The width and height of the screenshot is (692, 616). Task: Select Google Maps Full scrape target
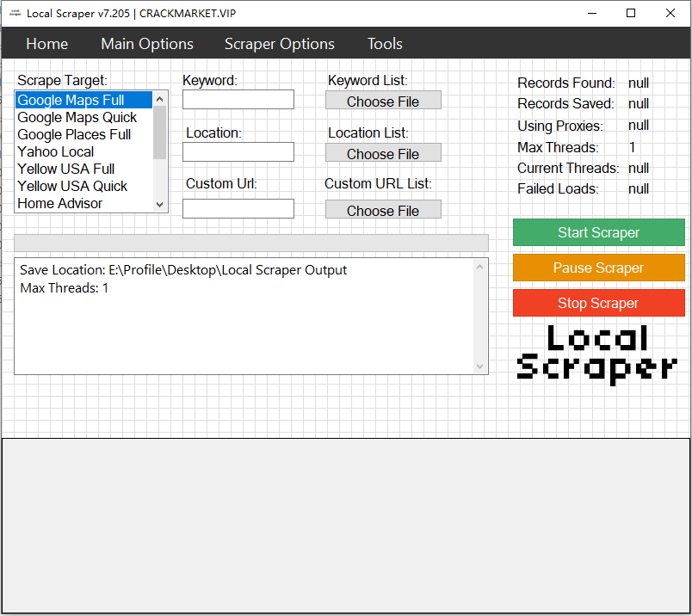point(83,100)
